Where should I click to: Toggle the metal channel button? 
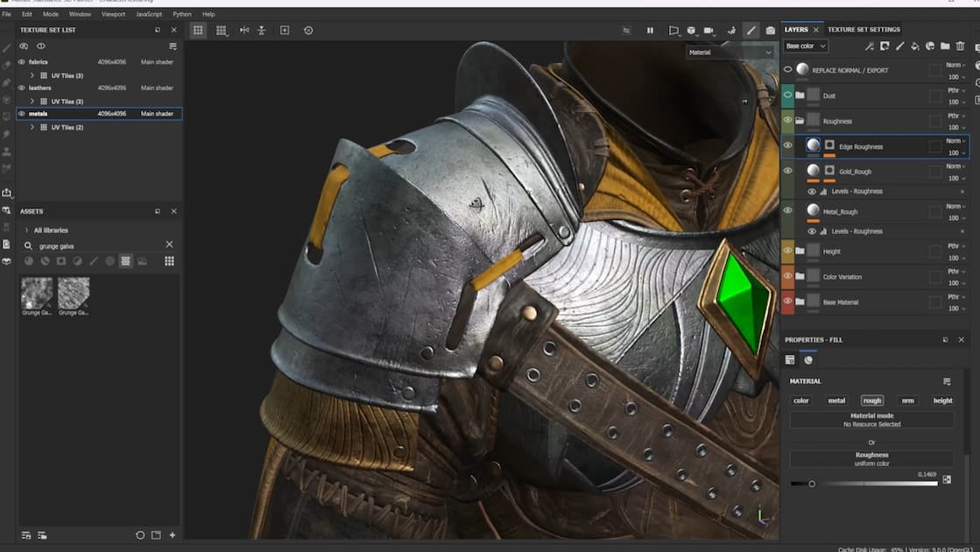pyautogui.click(x=837, y=400)
